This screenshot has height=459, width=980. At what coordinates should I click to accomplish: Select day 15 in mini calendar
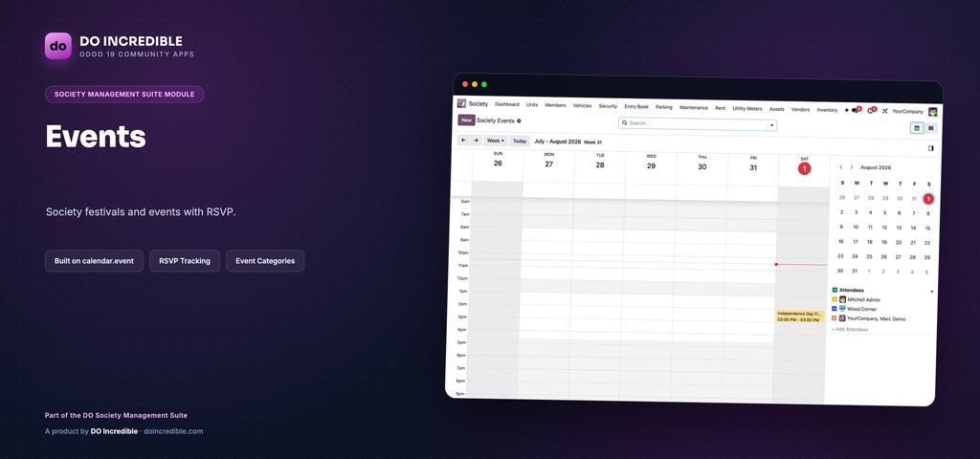(927, 228)
